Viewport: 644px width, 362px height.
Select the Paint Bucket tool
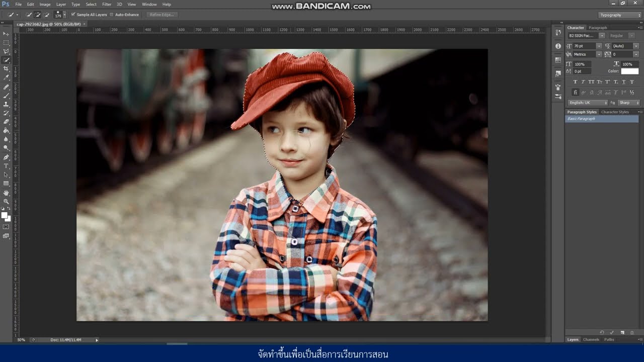(x=6, y=130)
